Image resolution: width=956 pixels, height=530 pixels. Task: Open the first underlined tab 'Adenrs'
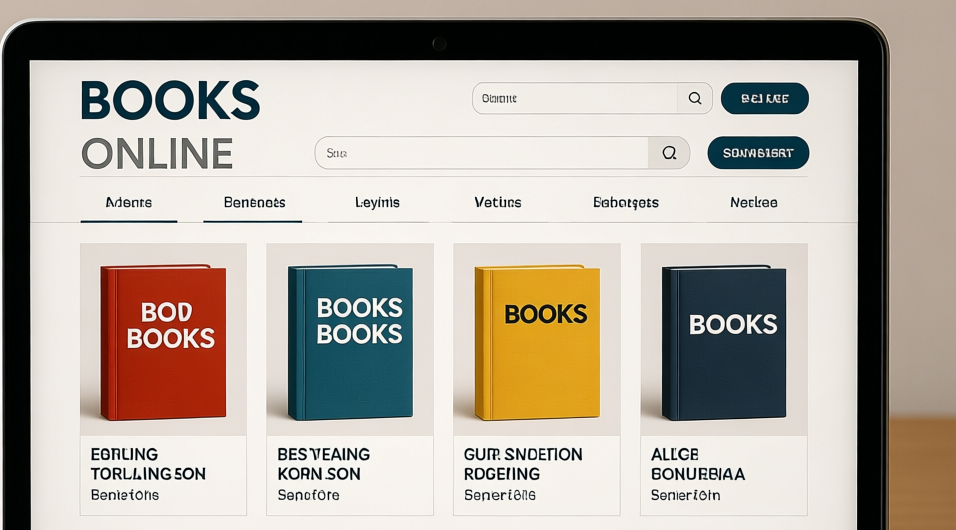(x=129, y=202)
